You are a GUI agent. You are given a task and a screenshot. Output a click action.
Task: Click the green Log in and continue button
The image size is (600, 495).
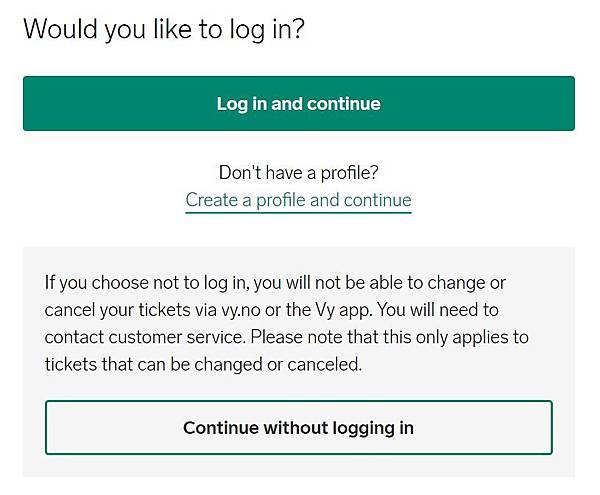point(298,104)
